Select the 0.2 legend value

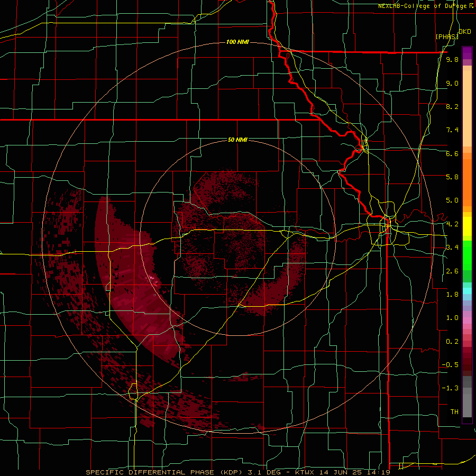tap(452, 342)
